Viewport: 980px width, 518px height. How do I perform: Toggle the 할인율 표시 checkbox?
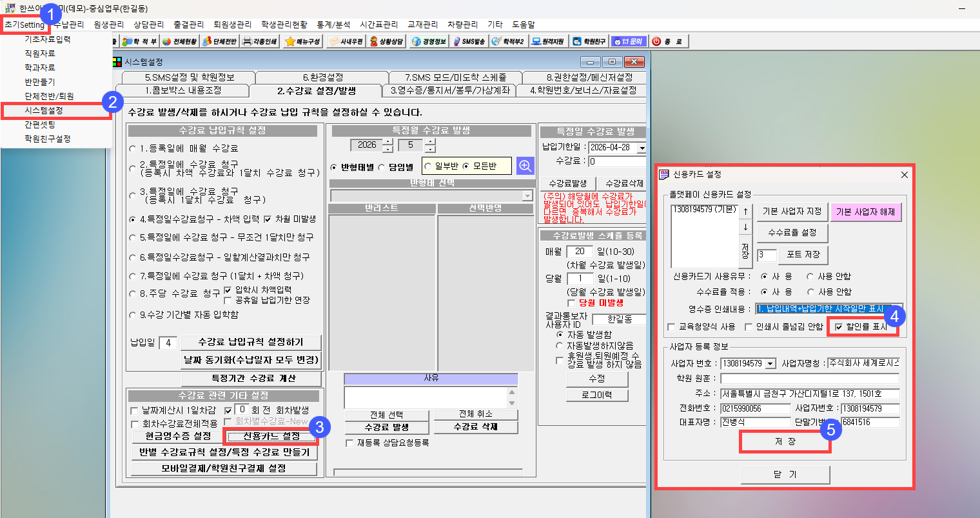pos(839,327)
